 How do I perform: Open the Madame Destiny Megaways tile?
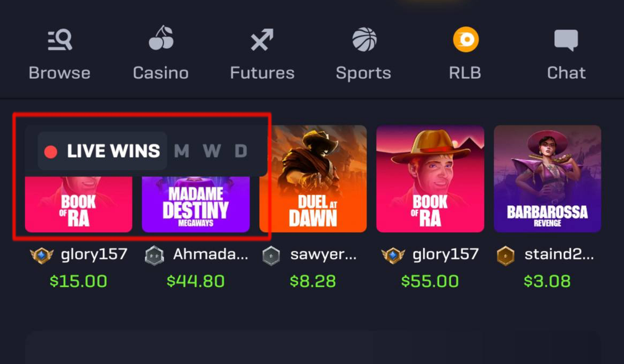[x=196, y=204]
